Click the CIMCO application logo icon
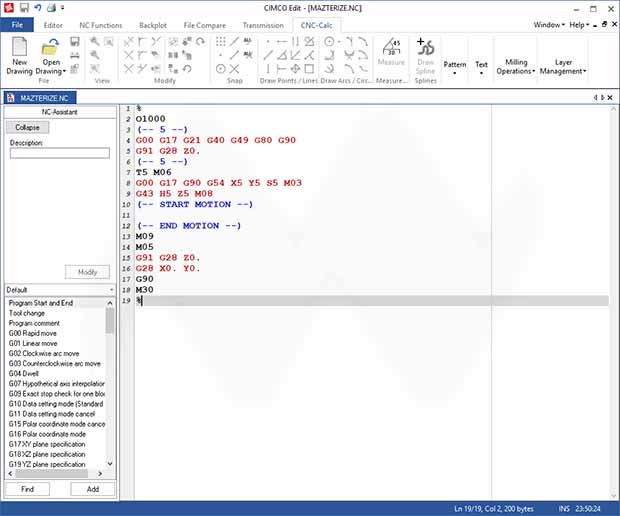 (9, 8)
